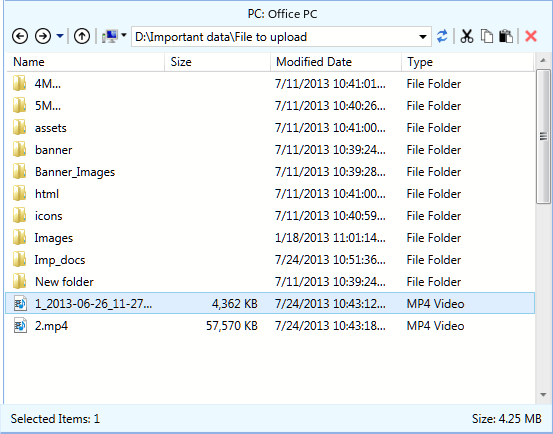Expand the path address dropdown
553x434 pixels.
[x=423, y=37]
